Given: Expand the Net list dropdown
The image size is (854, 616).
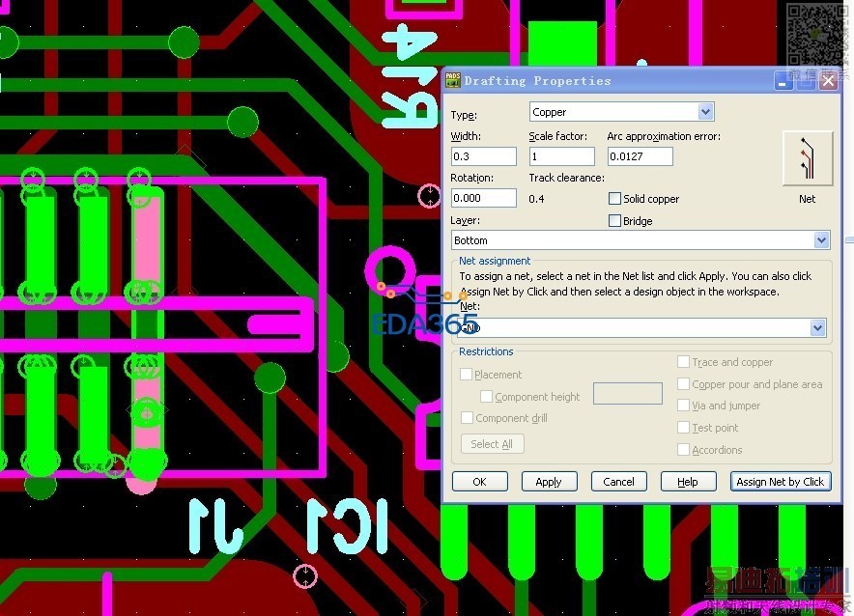Looking at the screenshot, I should click(817, 327).
